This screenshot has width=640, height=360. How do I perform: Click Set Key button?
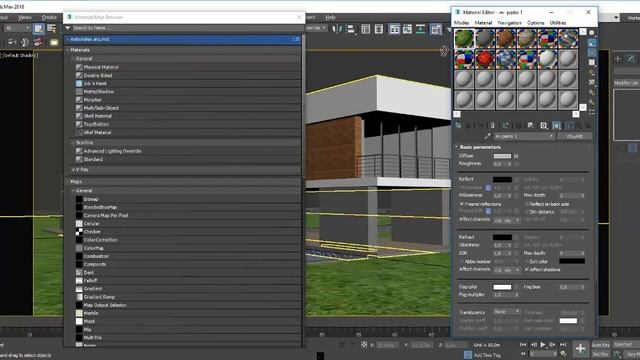pyautogui.click(x=600, y=354)
